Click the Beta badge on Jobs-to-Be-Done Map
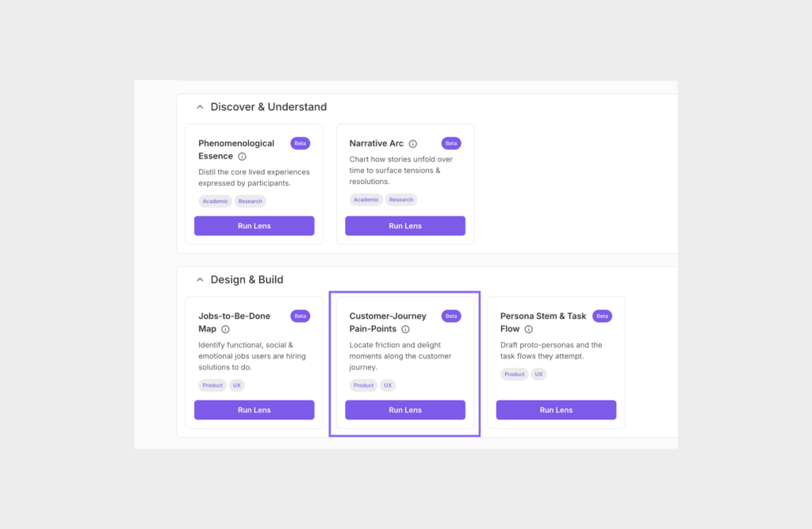The height and width of the screenshot is (529, 812). tap(300, 315)
